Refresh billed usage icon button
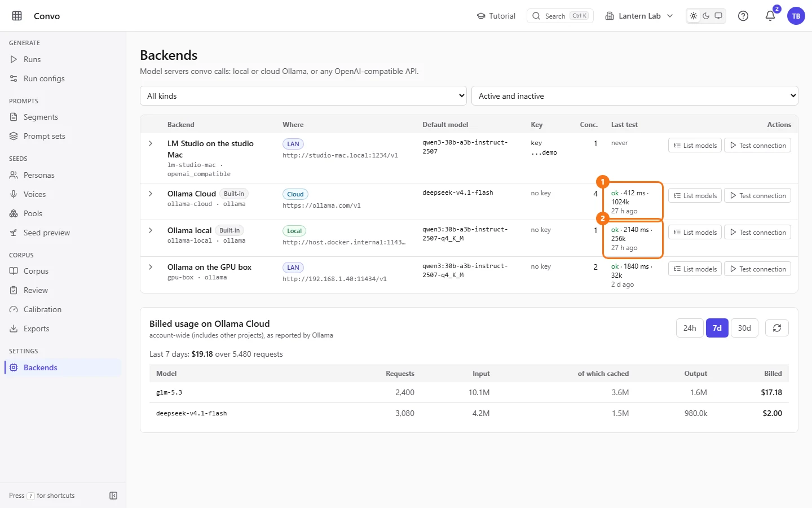This screenshot has height=508, width=812. (x=777, y=328)
